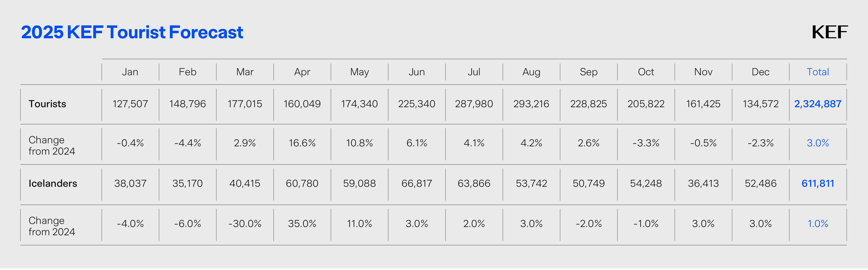Click the 2025 KEF Tourist Forecast title
This screenshot has width=868, height=270.
coord(132,32)
